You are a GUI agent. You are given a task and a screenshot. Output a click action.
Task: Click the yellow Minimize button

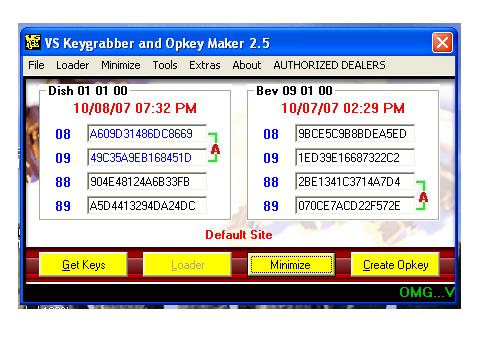(x=291, y=265)
